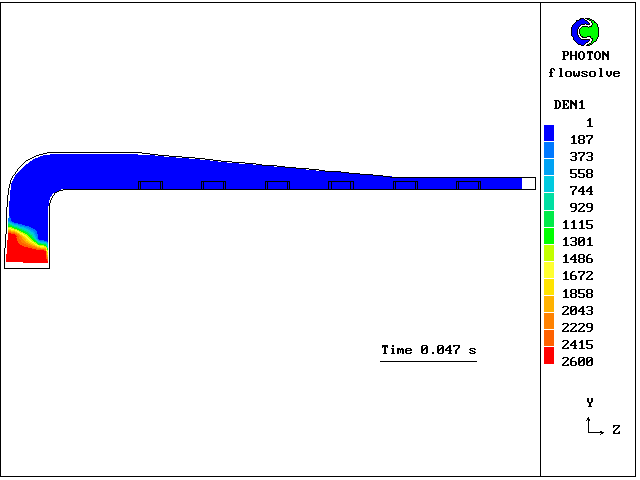
Task: Click the flowsolve label
Action: (x=584, y=73)
